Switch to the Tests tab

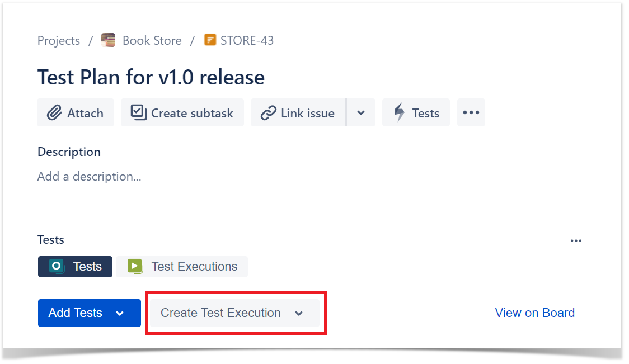[76, 267]
